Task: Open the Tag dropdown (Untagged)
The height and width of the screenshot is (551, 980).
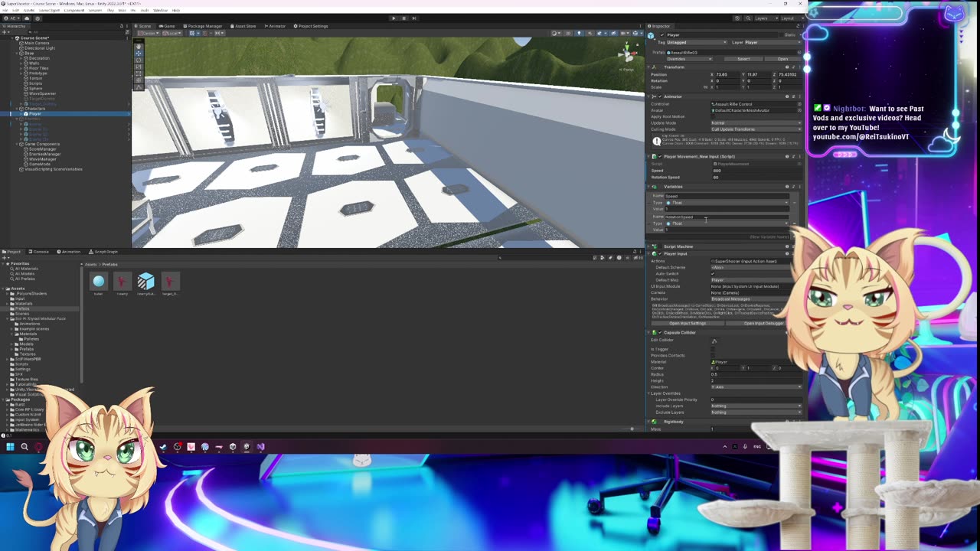Action: pos(697,42)
